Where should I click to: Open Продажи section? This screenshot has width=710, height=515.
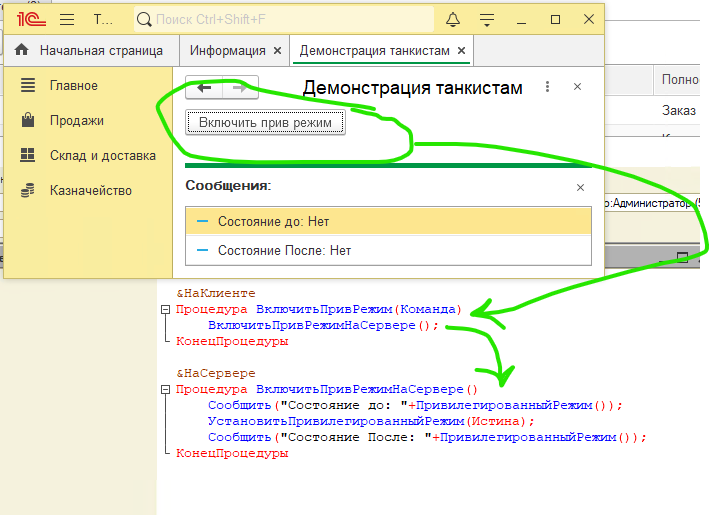[77, 120]
